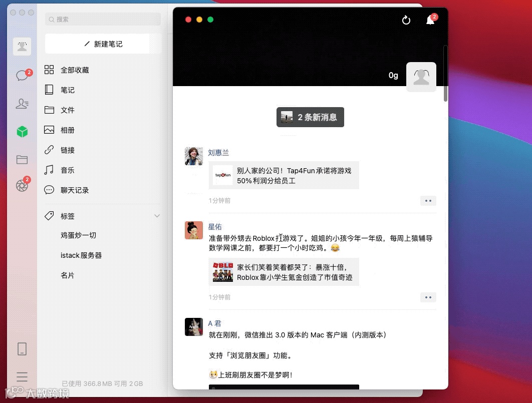Select 全部收藏 category

pyautogui.click(x=102, y=70)
